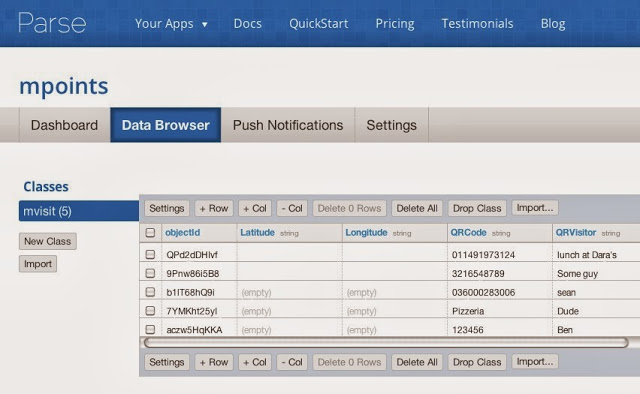Click top Delete 0 Rows button
The width and height of the screenshot is (640, 394).
coord(349,208)
